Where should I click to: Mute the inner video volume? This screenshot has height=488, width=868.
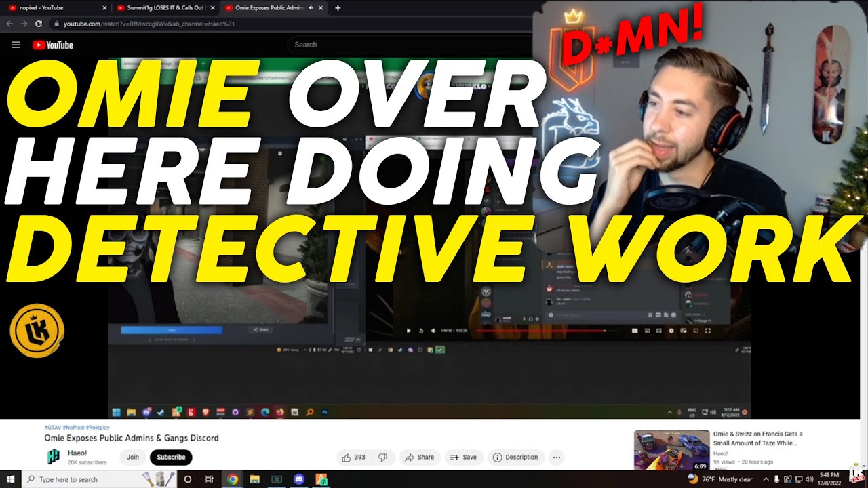(433, 331)
